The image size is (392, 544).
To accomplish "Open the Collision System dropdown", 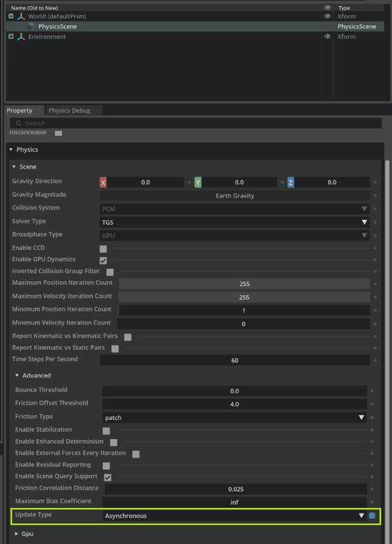I will pyautogui.click(x=234, y=209).
